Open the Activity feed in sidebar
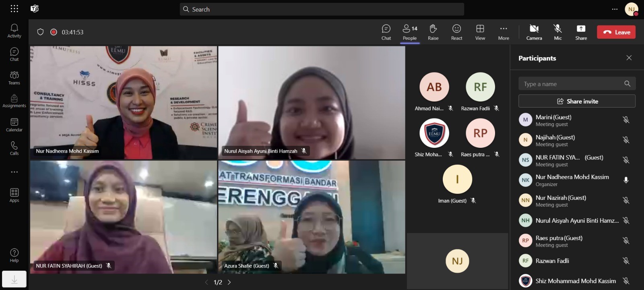644x290 pixels. 14,31
